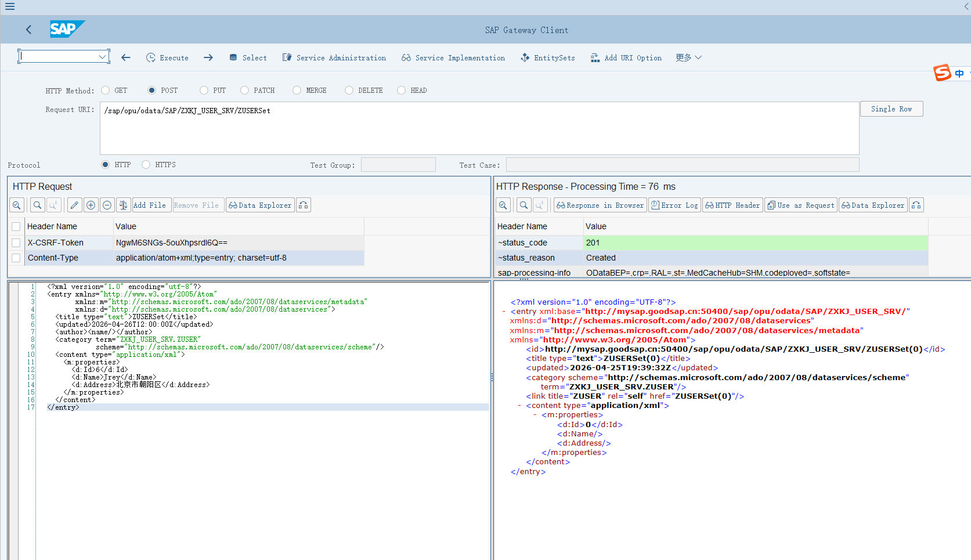971x560 pixels.
Task: Collapse the entry node in response XML
Action: tap(504, 312)
